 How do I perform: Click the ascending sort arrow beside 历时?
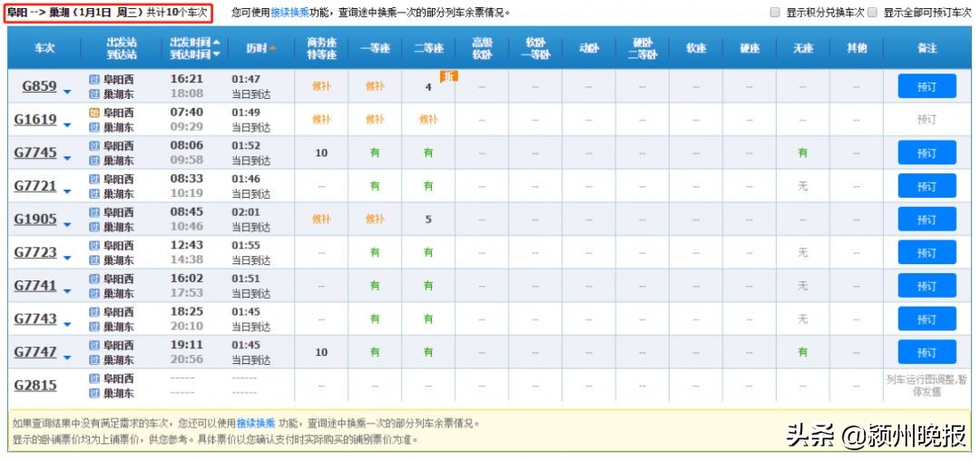272,48
